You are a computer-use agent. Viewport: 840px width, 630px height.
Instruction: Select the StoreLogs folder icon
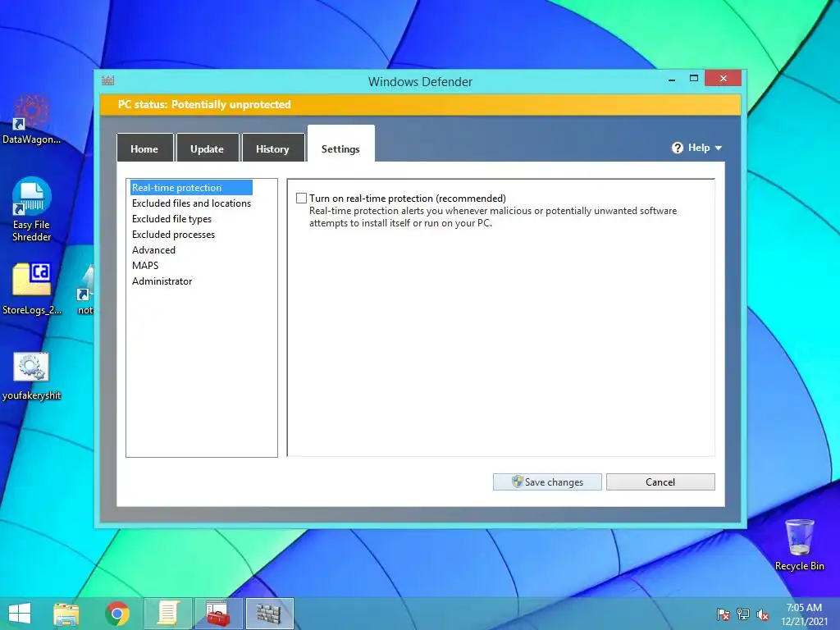tap(32, 289)
